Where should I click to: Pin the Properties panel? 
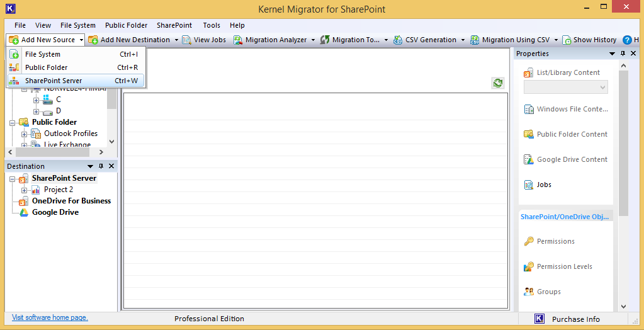point(623,54)
